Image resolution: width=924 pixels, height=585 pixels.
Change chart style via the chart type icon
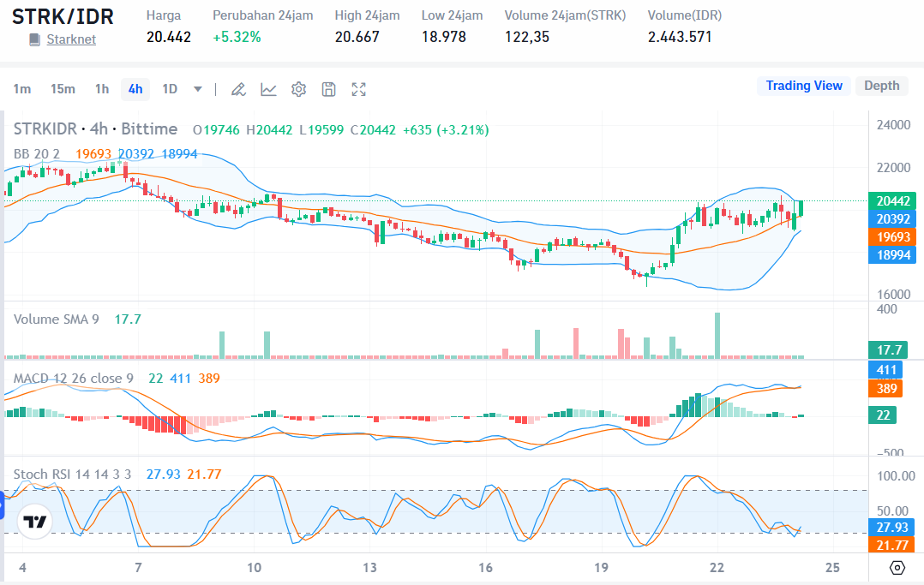[x=268, y=88]
